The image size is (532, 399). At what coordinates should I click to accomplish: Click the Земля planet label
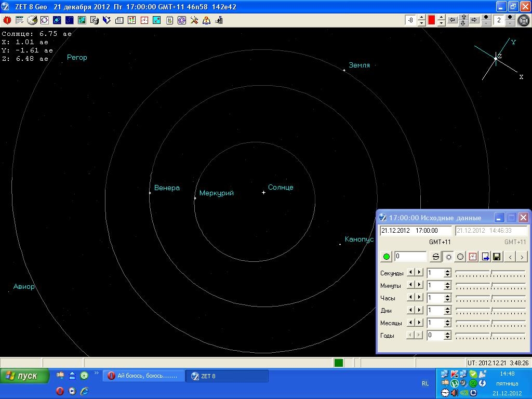[359, 65]
